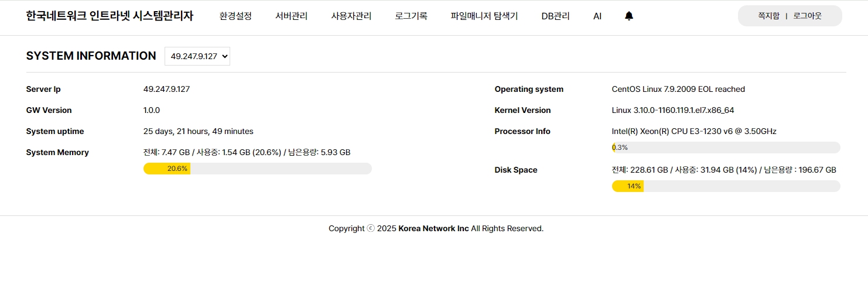Click the SYSTEM INFORMATION heading
The width and height of the screenshot is (868, 302).
[x=91, y=56]
